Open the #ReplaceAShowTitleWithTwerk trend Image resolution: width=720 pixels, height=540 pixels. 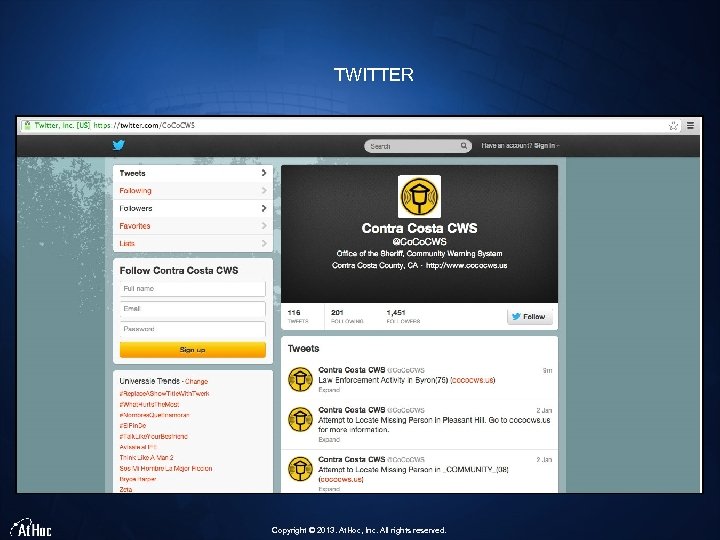point(164,394)
